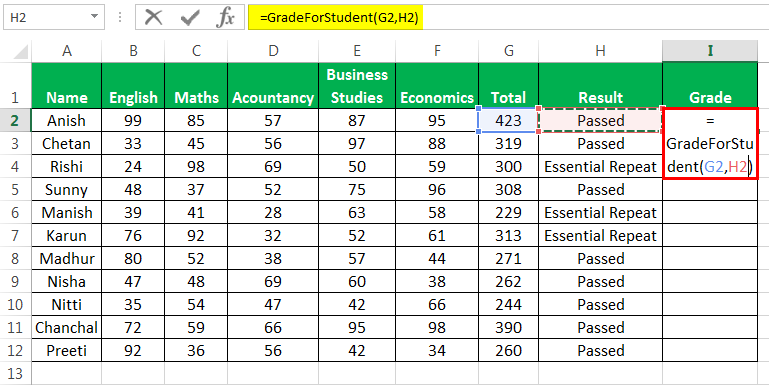Click the cell containing Karun
The image size is (769, 385).
coord(67,235)
